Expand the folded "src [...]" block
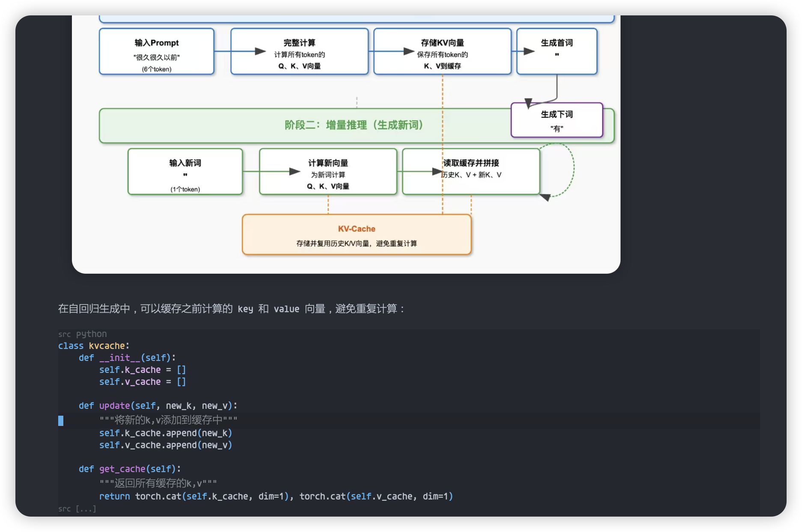The width and height of the screenshot is (802, 532). (77, 509)
